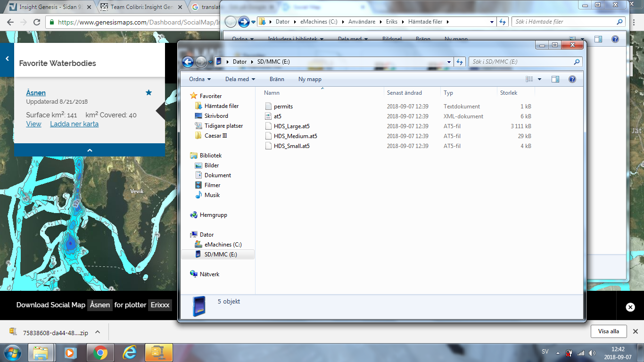644x362 pixels.
Task: Close the Insight Genesis Chrome tab
Action: 89,7
